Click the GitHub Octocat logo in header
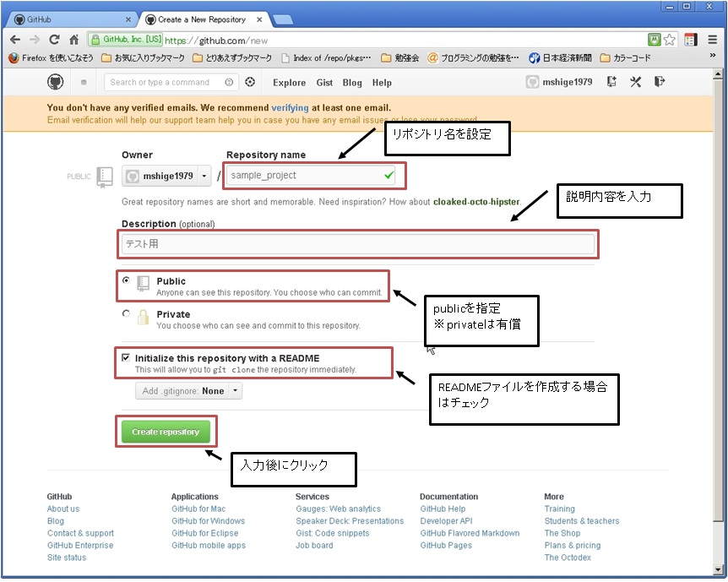Image resolution: width=728 pixels, height=582 pixels. click(55, 82)
